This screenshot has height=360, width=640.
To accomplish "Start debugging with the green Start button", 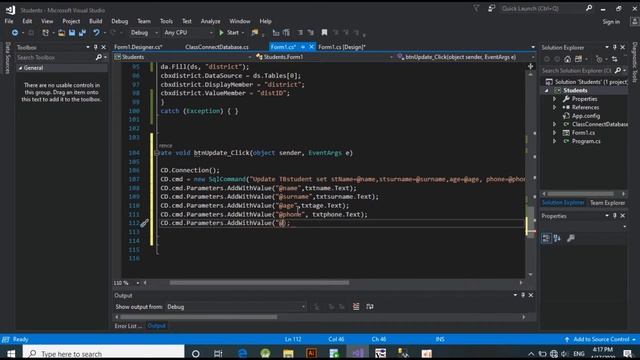I will tap(229, 33).
